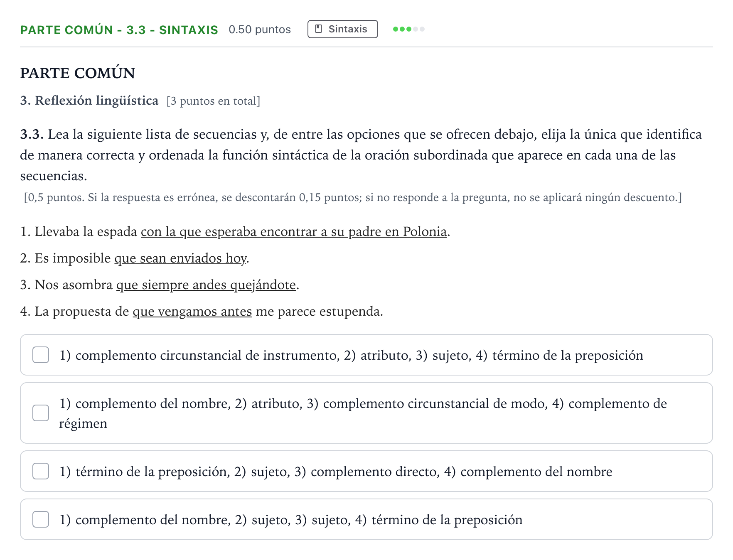Check the option starting 'complemento circunstancial de instrumento'
Screen dimensions: 733x560
[x=41, y=355]
